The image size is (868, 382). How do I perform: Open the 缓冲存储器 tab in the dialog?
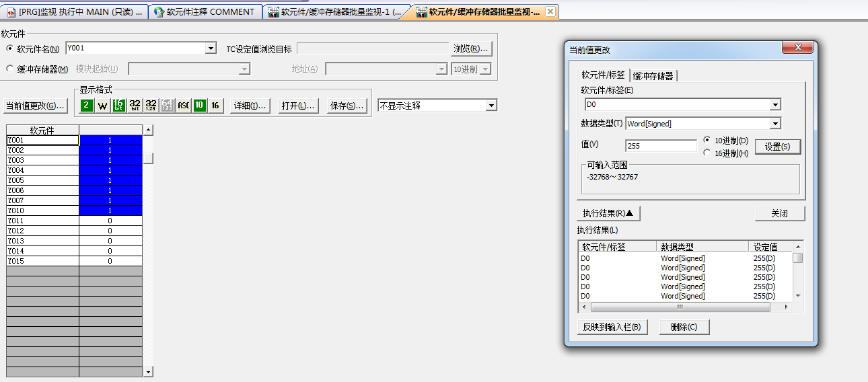pyautogui.click(x=653, y=76)
